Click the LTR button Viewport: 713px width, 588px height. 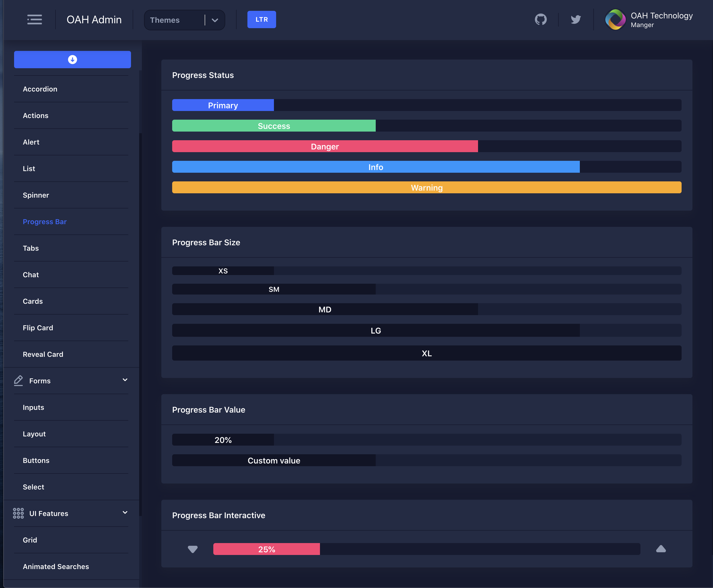[x=261, y=19]
